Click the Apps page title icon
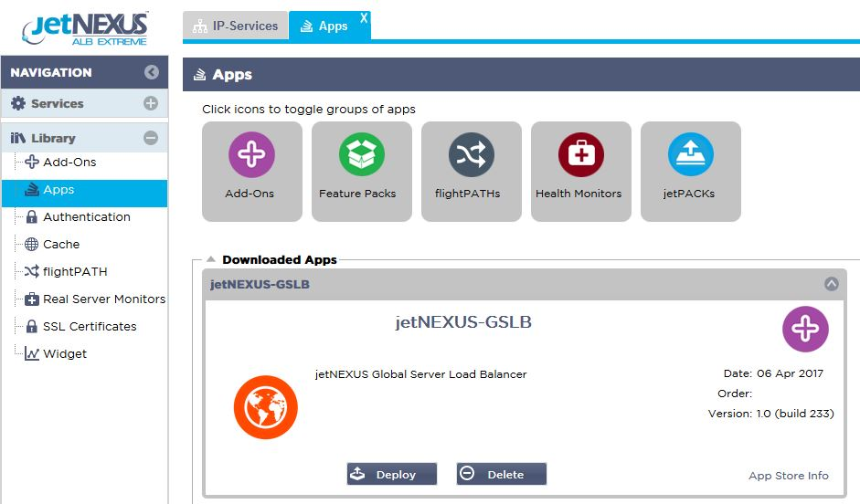This screenshot has height=504, width=860. (199, 74)
